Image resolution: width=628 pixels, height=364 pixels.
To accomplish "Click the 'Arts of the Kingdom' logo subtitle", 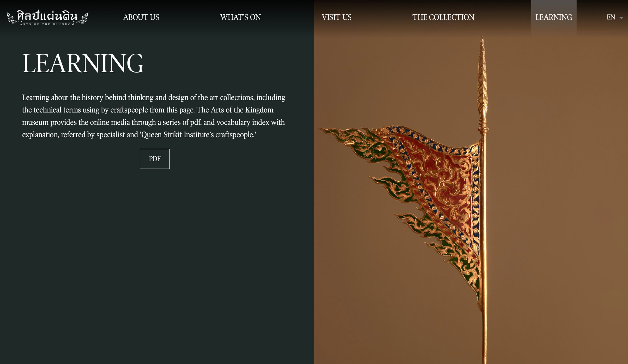I will click(47, 24).
